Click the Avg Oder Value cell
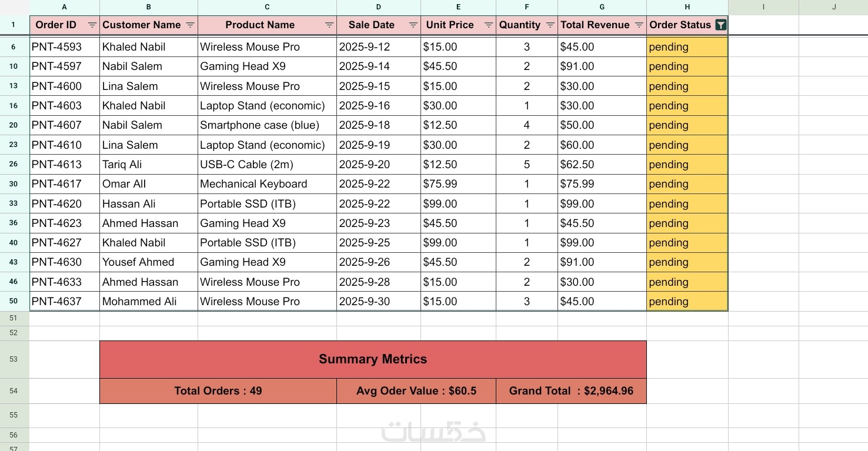 tap(416, 391)
